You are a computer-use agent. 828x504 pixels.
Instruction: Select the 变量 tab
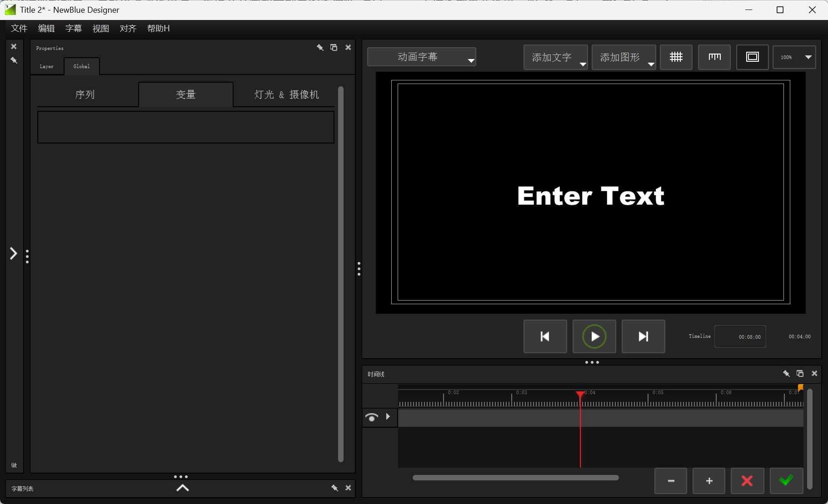coord(186,94)
